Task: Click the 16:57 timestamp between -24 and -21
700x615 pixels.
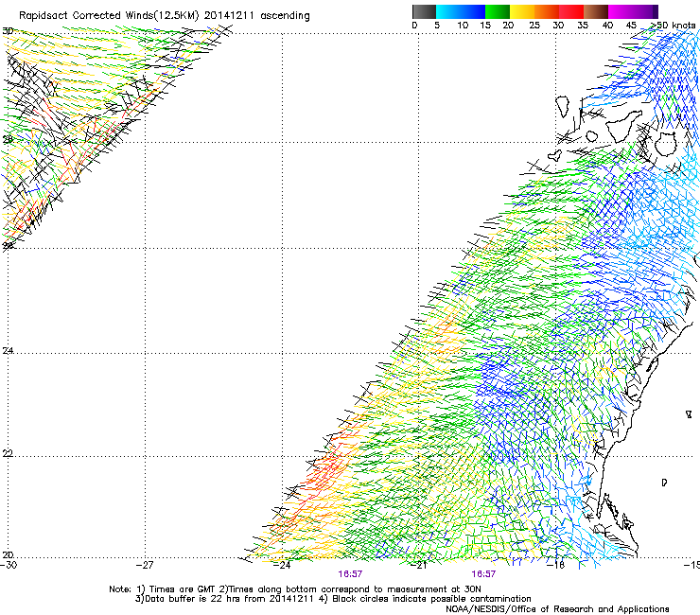Action: coord(350,574)
